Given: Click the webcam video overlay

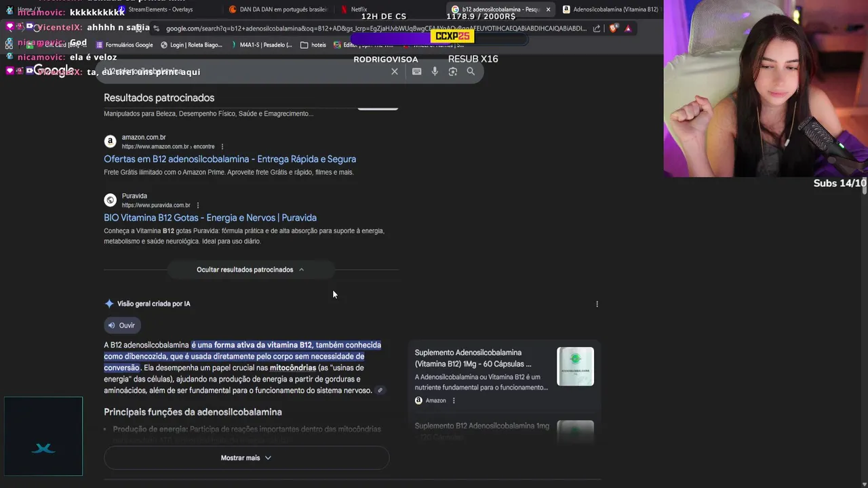Looking at the screenshot, I should (x=765, y=89).
